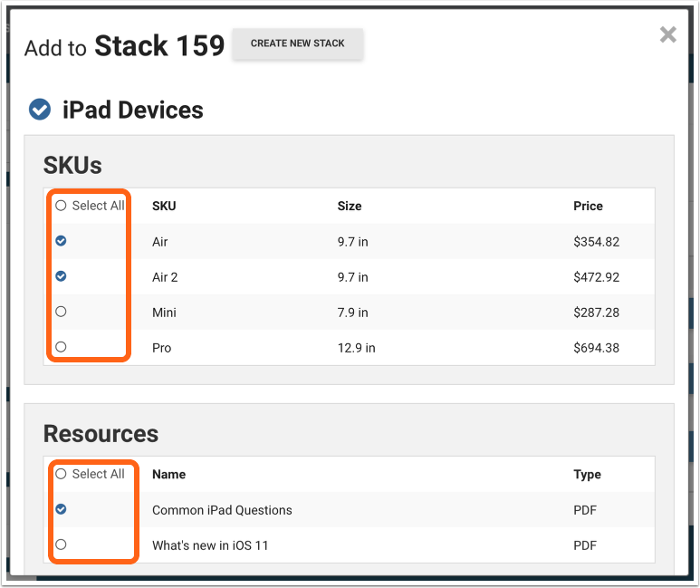Click the $354.82 price
700x588 pixels.
pyautogui.click(x=597, y=242)
